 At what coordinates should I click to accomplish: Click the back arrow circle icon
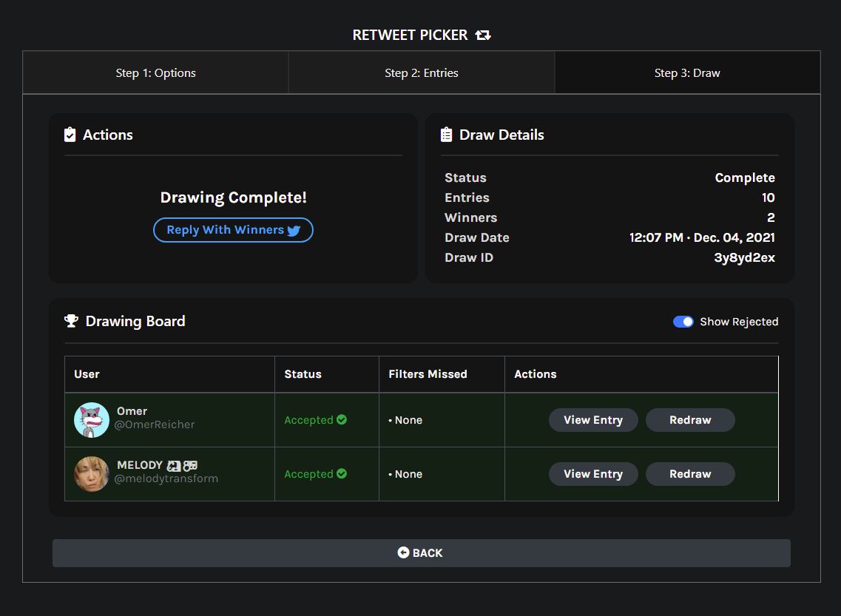tap(403, 552)
